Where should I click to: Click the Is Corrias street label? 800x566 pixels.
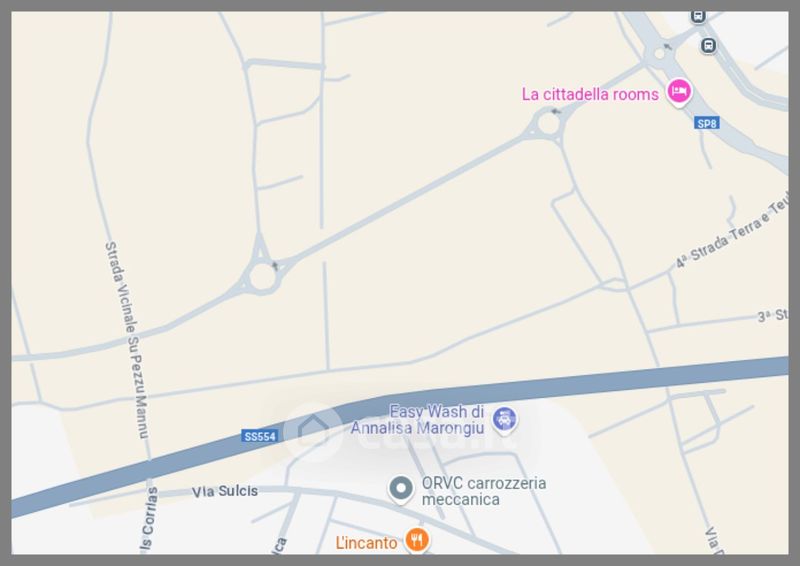[148, 521]
